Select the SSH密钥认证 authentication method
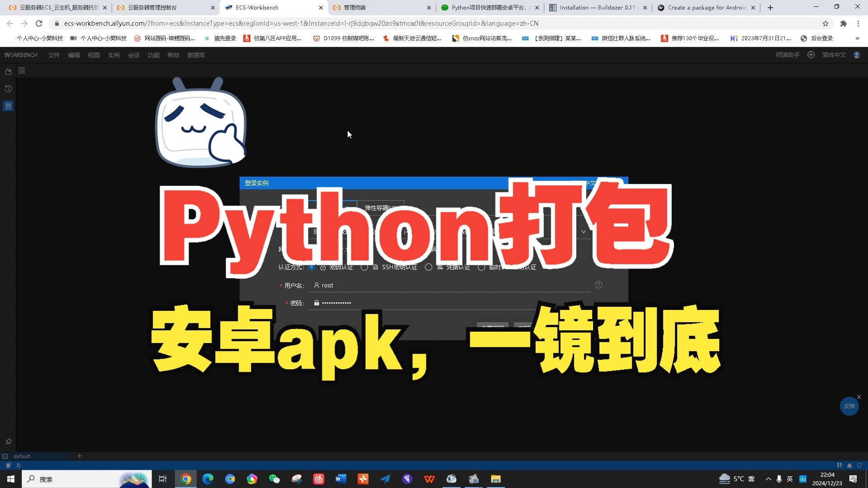The height and width of the screenshot is (488, 868). tap(365, 267)
